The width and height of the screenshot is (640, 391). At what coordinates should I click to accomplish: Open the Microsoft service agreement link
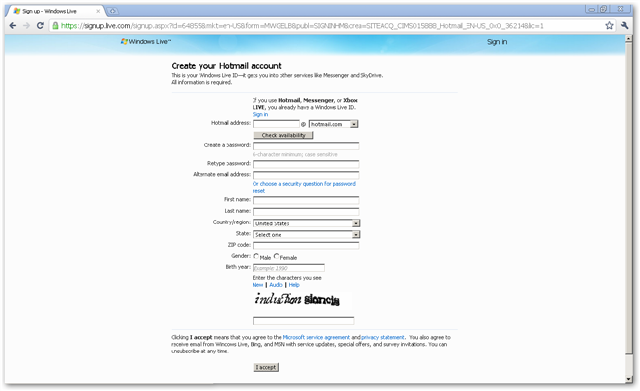pyautogui.click(x=316, y=338)
